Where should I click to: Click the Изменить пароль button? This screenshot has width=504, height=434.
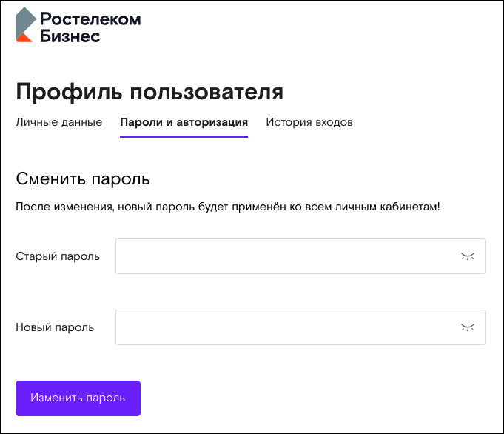click(x=78, y=398)
